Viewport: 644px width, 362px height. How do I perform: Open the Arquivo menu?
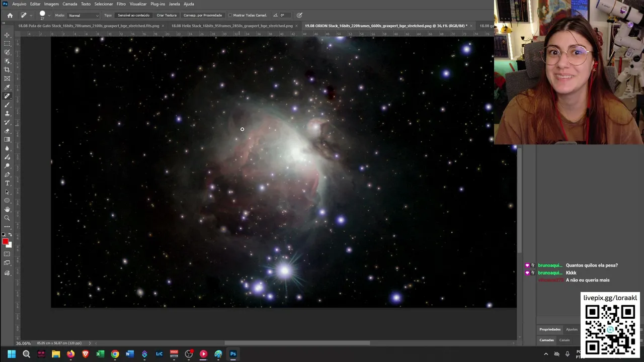click(x=19, y=4)
